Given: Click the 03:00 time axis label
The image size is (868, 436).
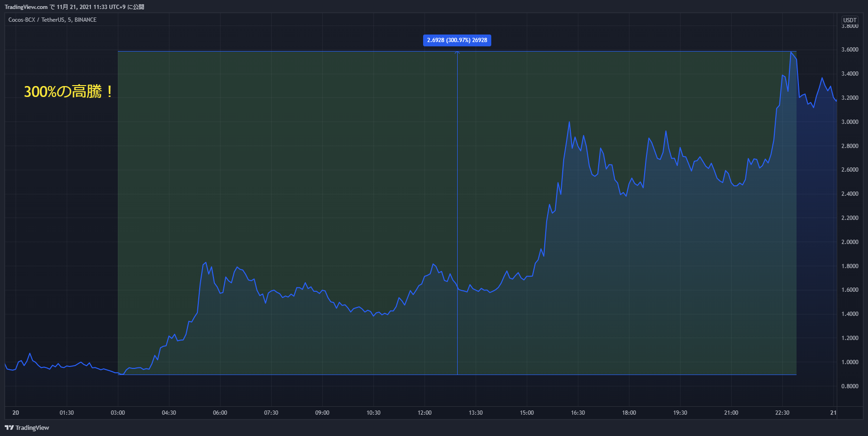Looking at the screenshot, I should tap(118, 413).
